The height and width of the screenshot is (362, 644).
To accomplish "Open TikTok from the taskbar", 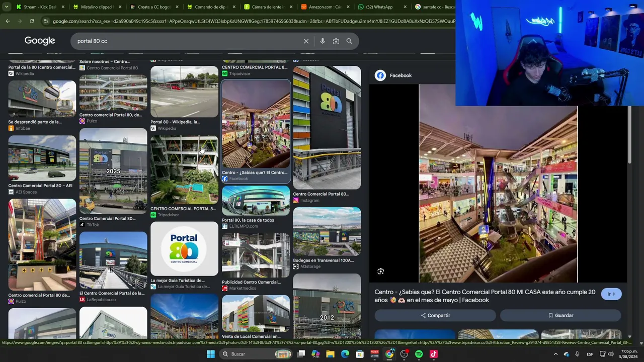I will point(434,354).
